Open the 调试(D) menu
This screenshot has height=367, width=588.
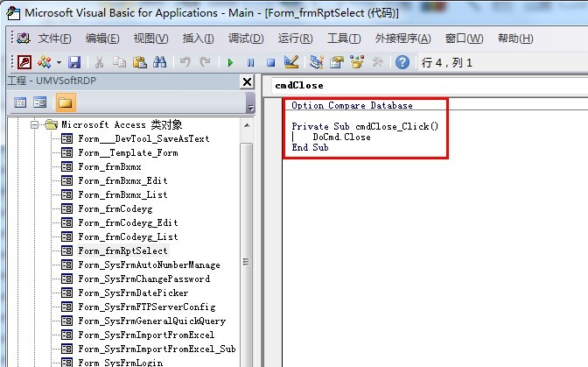click(x=246, y=38)
